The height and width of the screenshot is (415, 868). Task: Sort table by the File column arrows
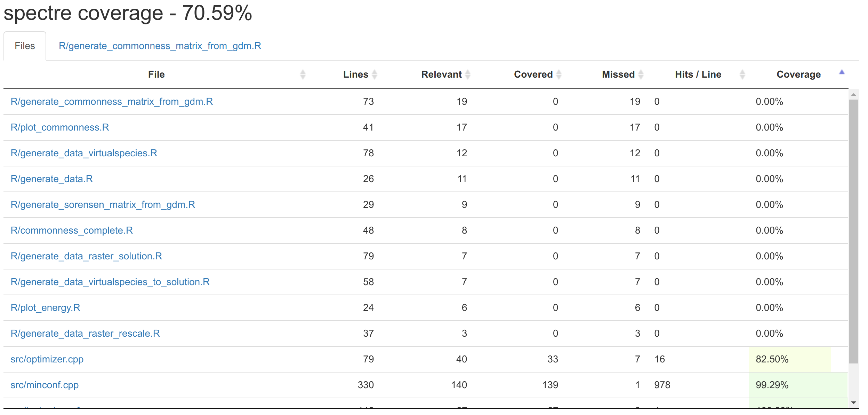click(x=303, y=74)
